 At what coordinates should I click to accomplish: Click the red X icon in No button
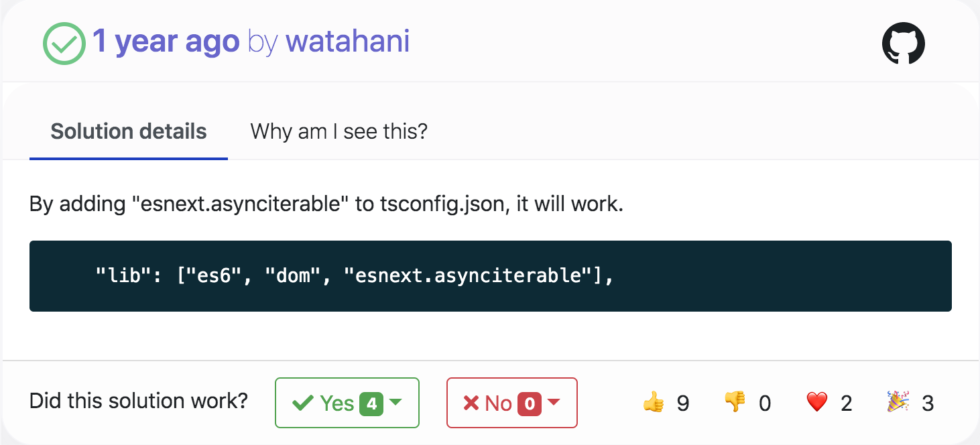coord(471,403)
